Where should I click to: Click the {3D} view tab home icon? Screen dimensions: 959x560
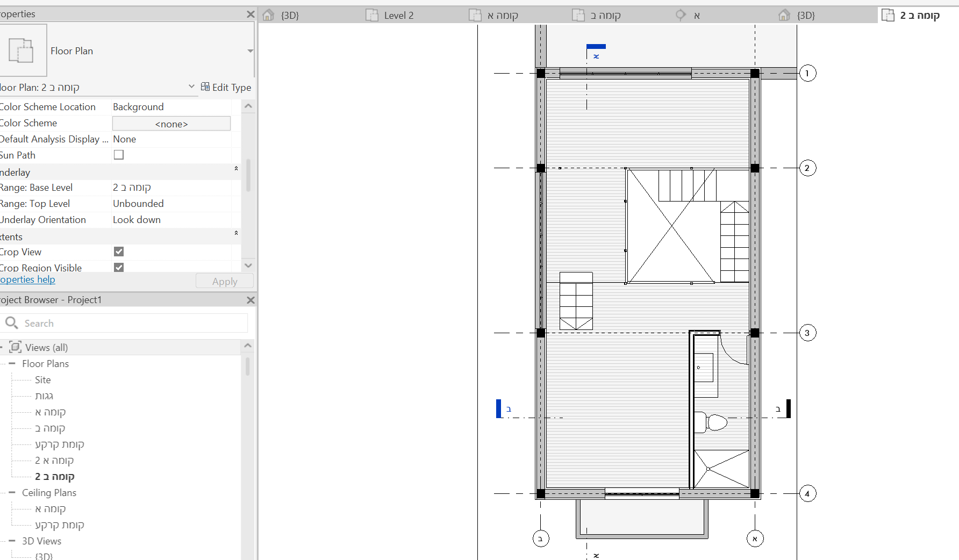click(x=268, y=15)
